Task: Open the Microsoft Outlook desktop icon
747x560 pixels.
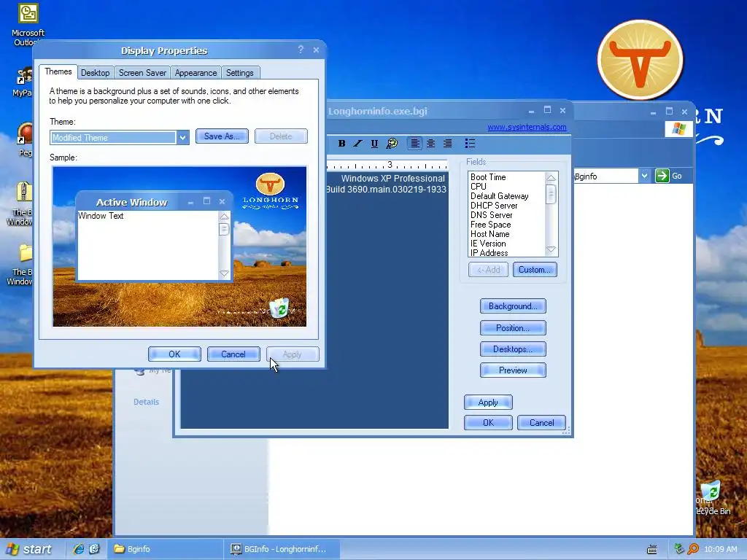Action: pyautogui.click(x=28, y=24)
